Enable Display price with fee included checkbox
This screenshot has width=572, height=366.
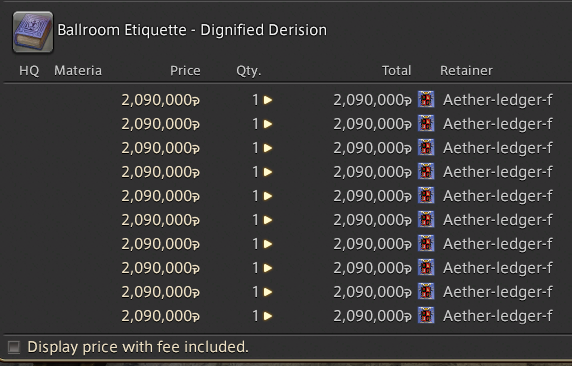click(14, 347)
